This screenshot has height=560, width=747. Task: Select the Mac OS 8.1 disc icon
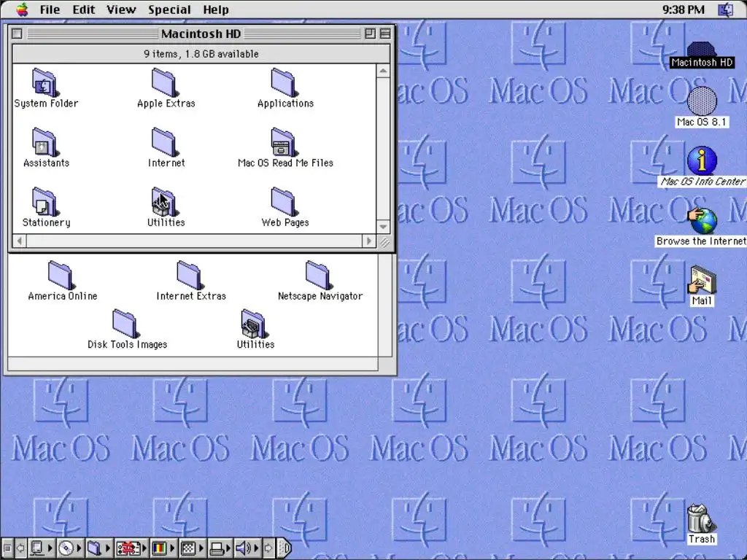point(702,101)
